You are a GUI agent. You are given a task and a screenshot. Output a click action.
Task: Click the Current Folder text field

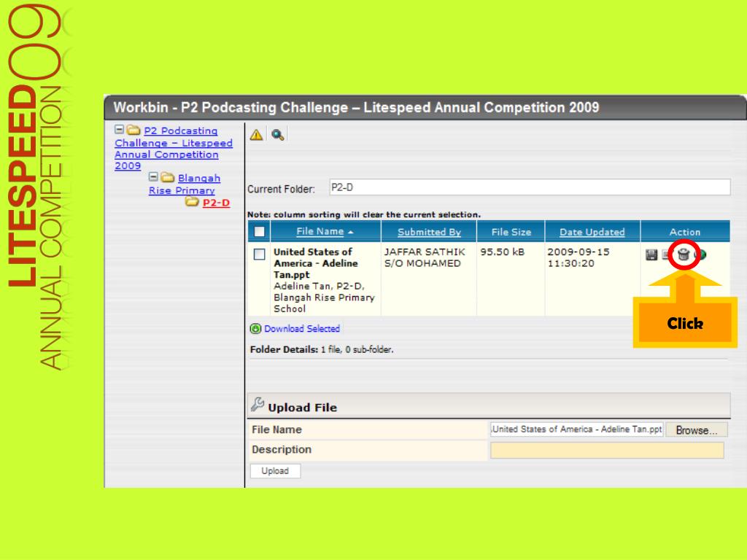pos(530,187)
